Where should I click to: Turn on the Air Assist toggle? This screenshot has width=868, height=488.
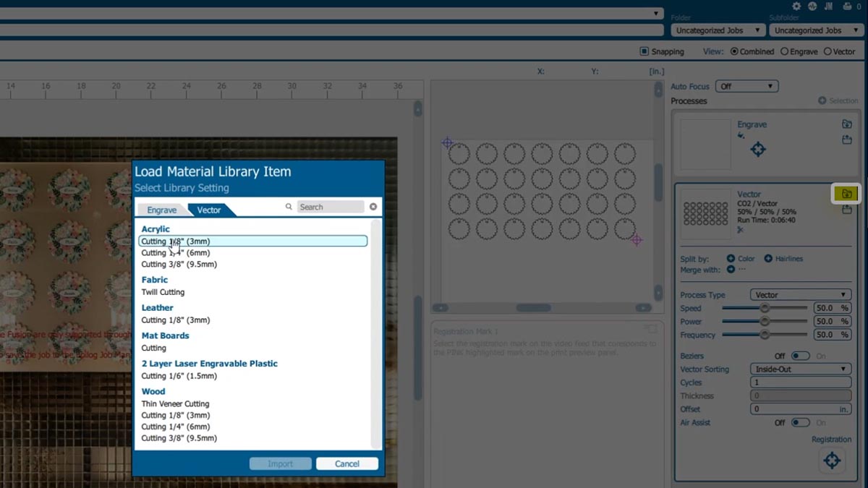[800, 423]
